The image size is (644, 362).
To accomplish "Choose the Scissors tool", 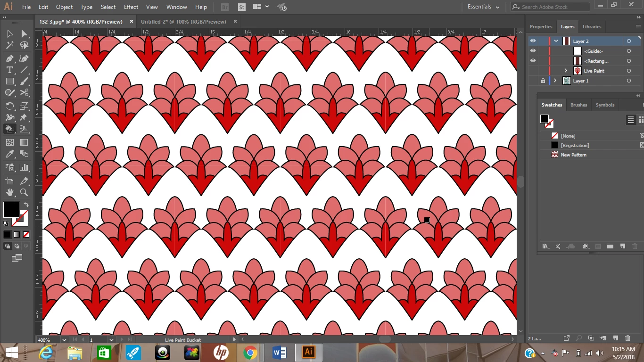I will [24, 93].
